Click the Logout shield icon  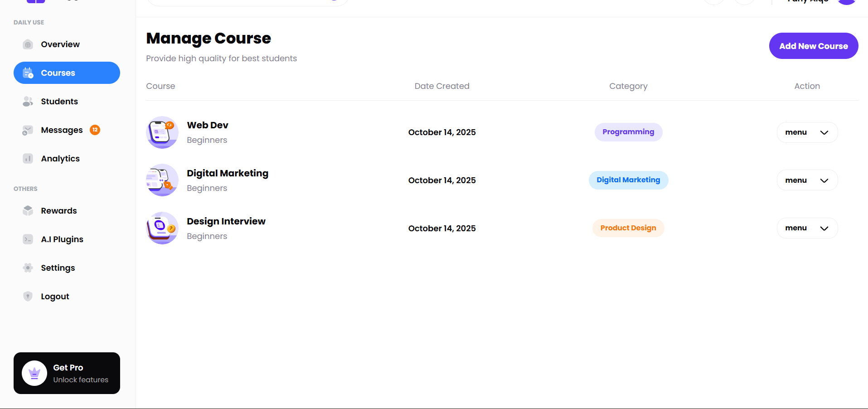click(x=28, y=297)
